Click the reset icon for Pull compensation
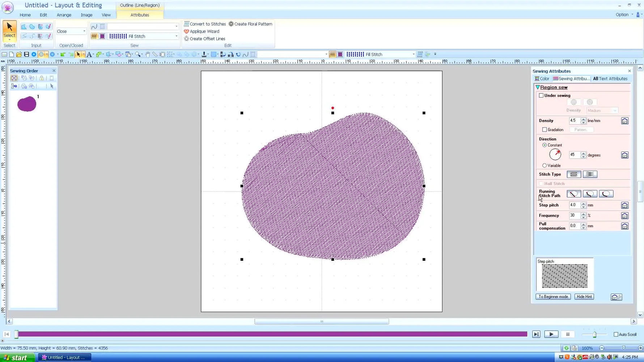 pos(625,226)
